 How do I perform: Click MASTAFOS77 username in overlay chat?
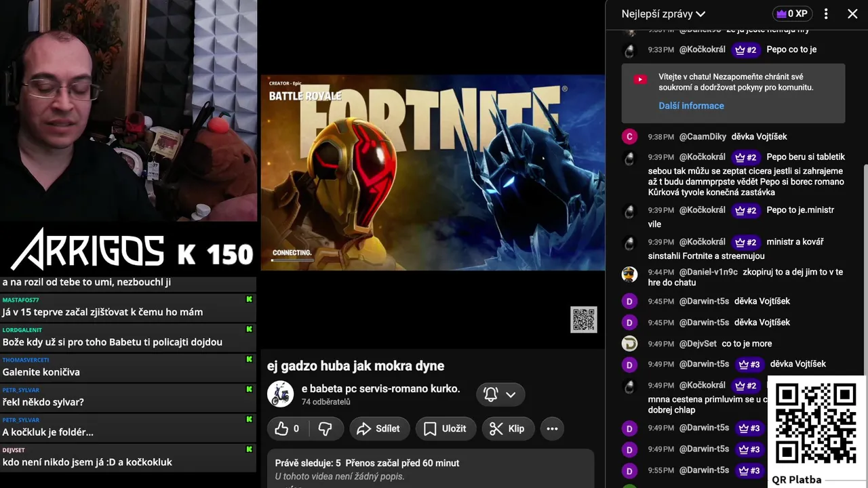(x=20, y=300)
